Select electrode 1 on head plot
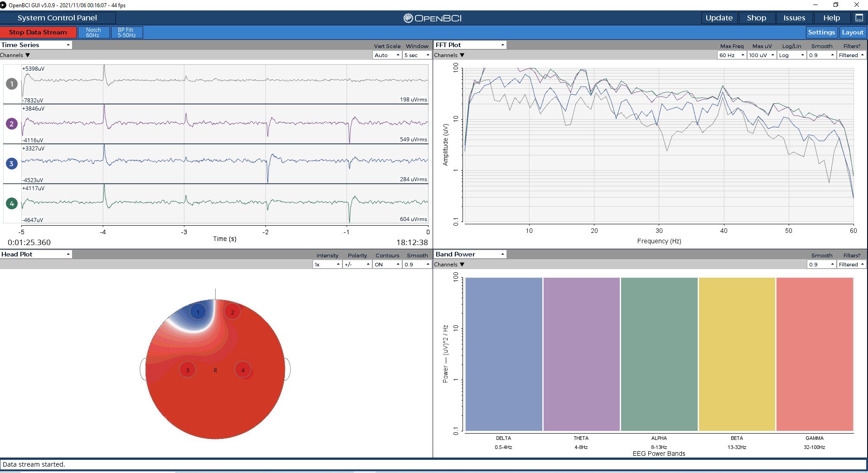This screenshot has height=473, width=868. click(198, 312)
